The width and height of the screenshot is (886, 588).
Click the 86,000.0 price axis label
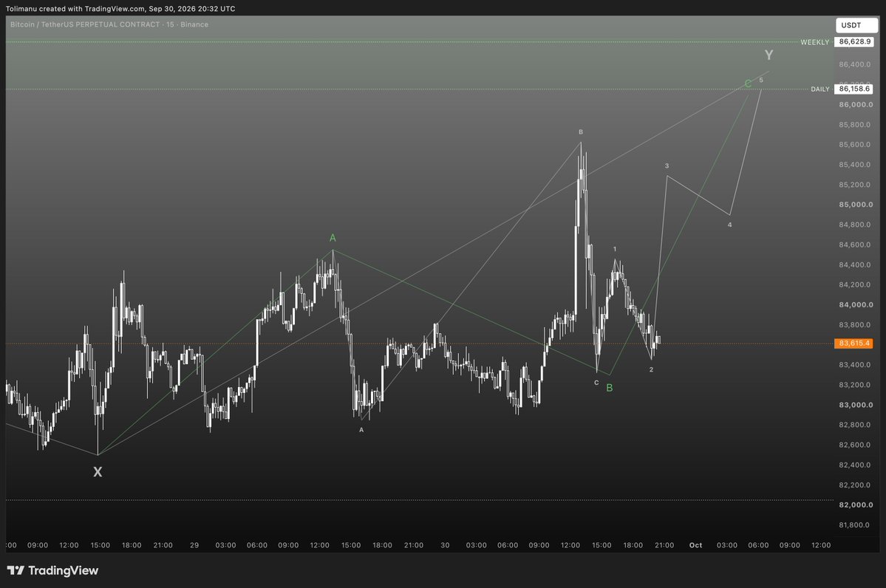tap(856, 104)
